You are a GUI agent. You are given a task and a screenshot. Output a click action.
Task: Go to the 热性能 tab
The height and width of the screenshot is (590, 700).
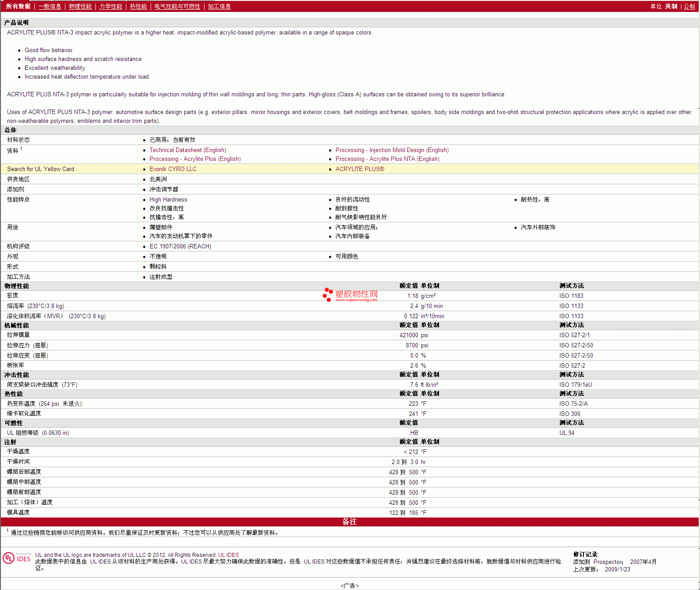(138, 6)
